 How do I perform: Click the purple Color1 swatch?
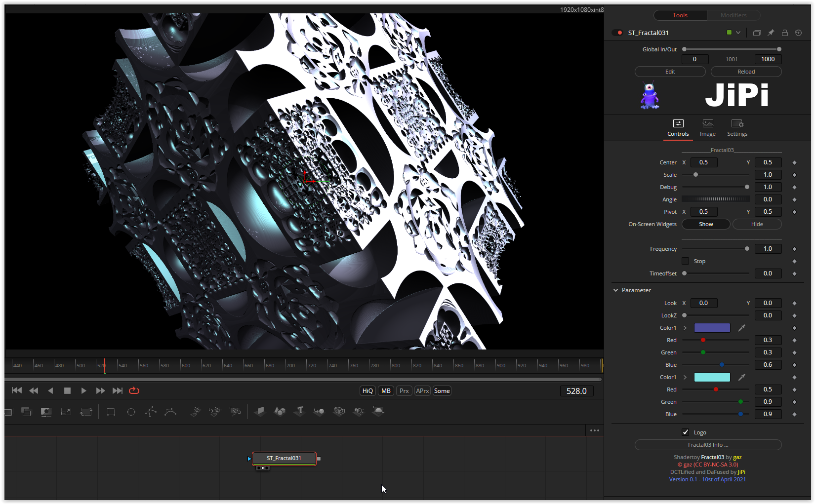click(712, 328)
